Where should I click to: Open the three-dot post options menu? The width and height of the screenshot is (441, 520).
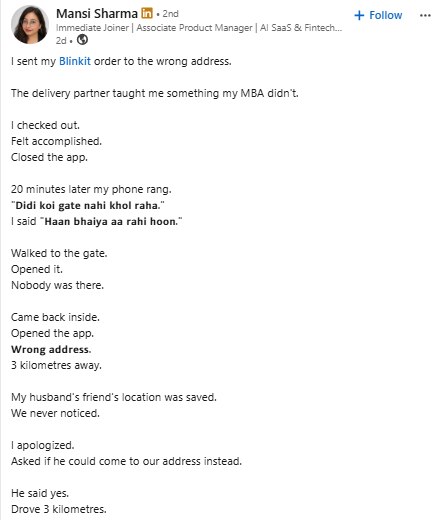click(x=425, y=16)
